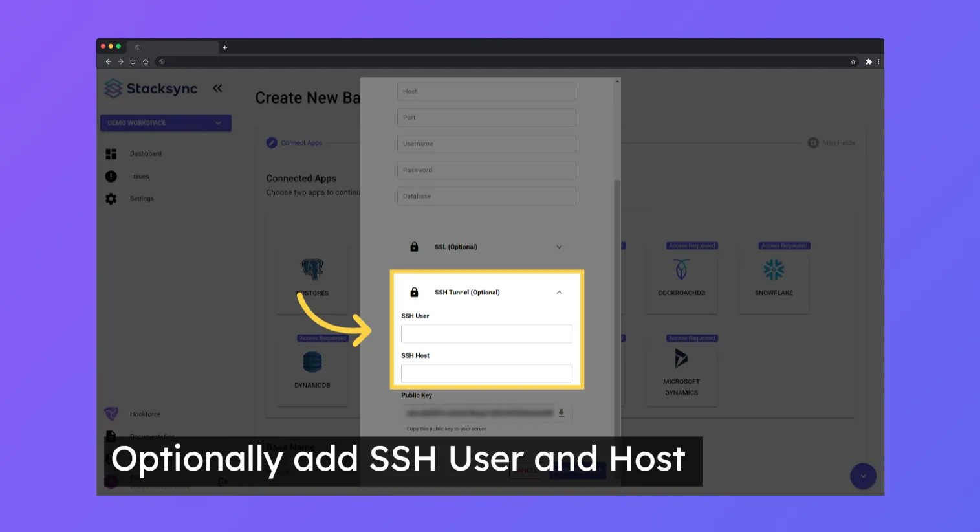This screenshot has width=980, height=532.
Task: Download the public key file
Action: pos(561,413)
